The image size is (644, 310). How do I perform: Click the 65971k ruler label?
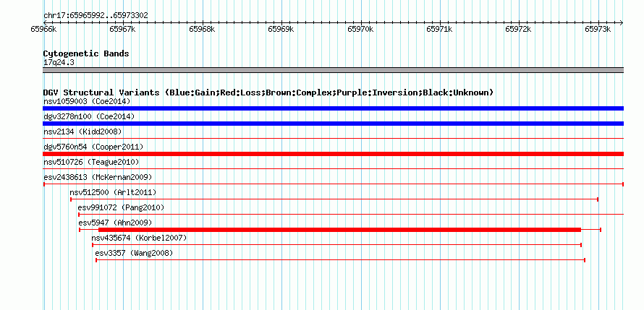pos(439,29)
